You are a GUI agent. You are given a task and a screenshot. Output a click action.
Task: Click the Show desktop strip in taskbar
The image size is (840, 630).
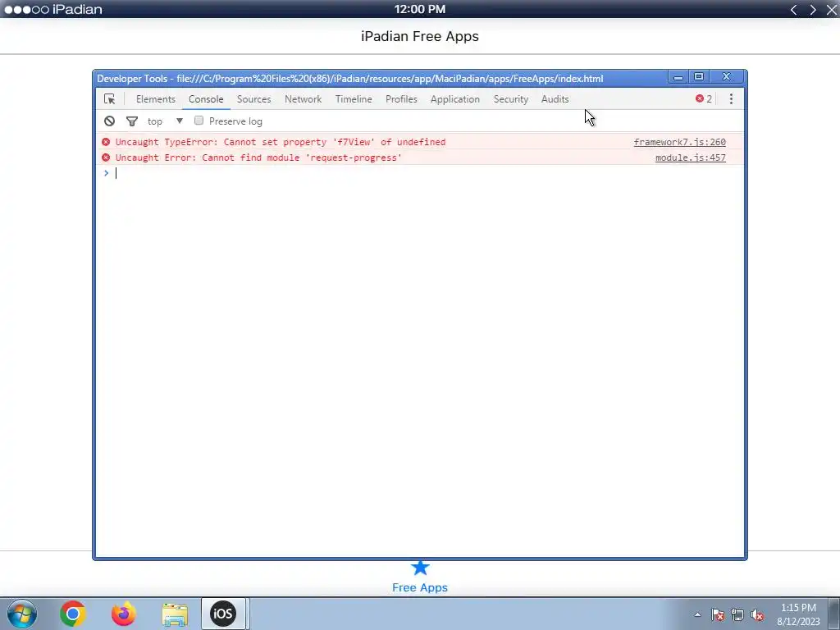(834, 614)
